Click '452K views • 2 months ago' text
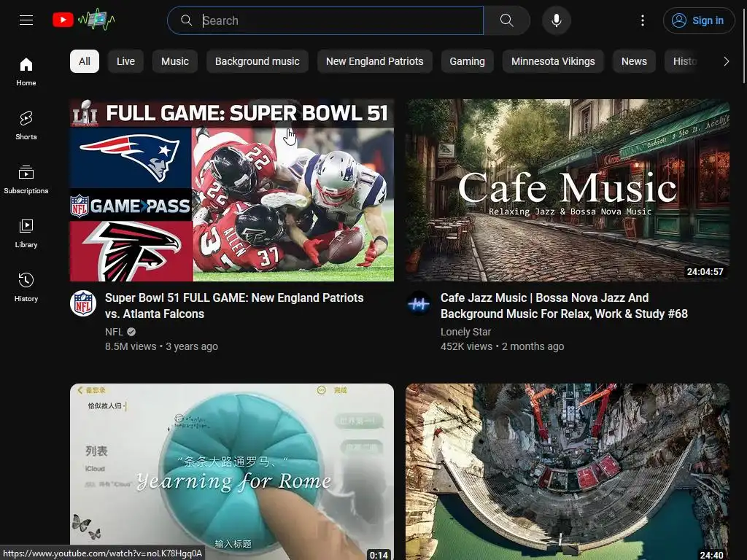Viewport: 747px width, 560px height. pos(502,346)
